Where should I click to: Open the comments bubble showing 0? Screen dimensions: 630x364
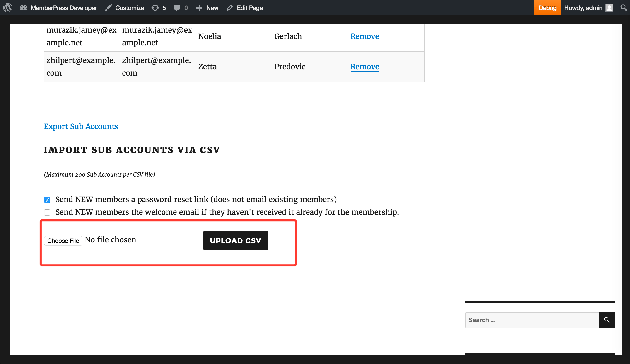(x=181, y=8)
